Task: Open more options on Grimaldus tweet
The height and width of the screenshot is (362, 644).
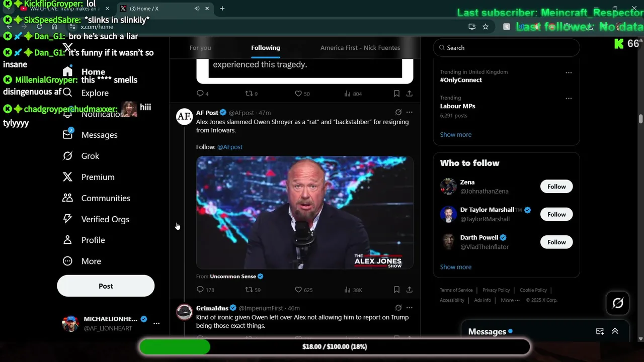Action: (x=410, y=308)
